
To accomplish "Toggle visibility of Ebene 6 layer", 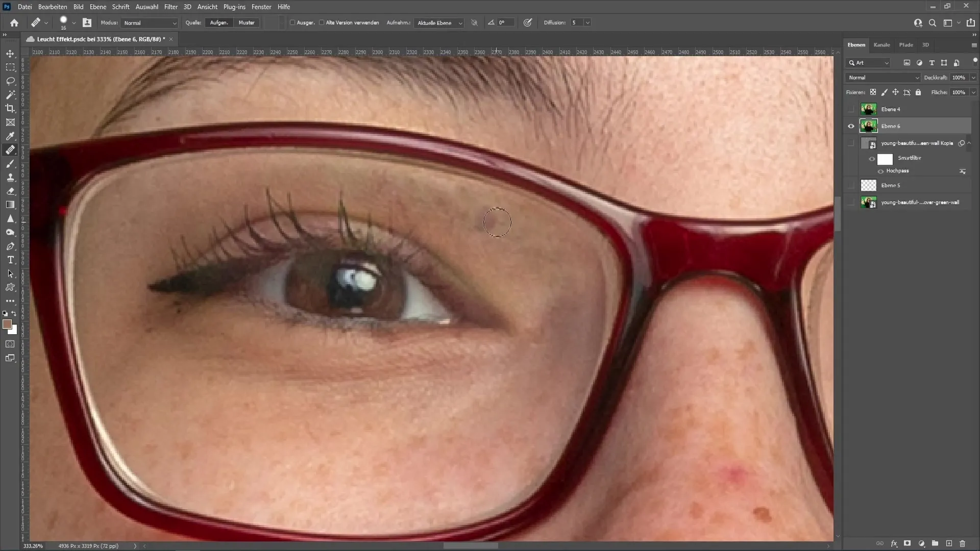I will pos(851,126).
